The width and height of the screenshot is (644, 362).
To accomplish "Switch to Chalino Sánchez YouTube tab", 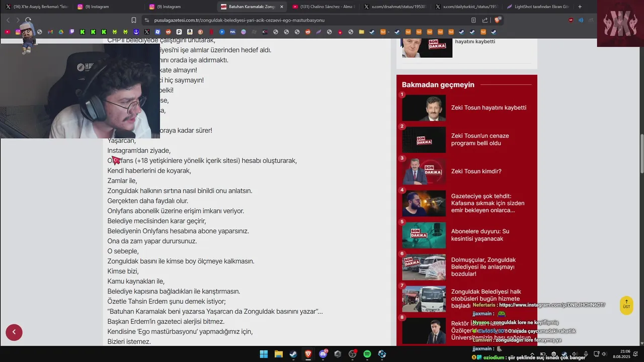I will click(324, 7).
